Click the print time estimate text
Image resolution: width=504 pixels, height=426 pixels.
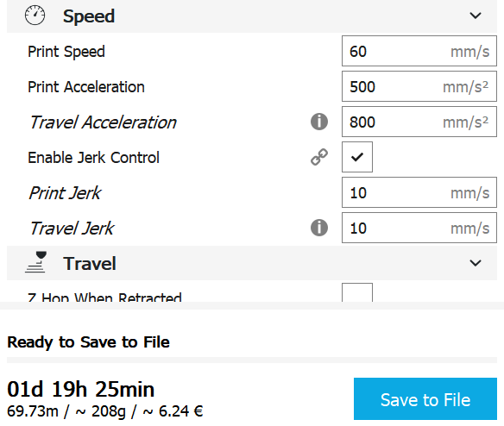click(80, 390)
